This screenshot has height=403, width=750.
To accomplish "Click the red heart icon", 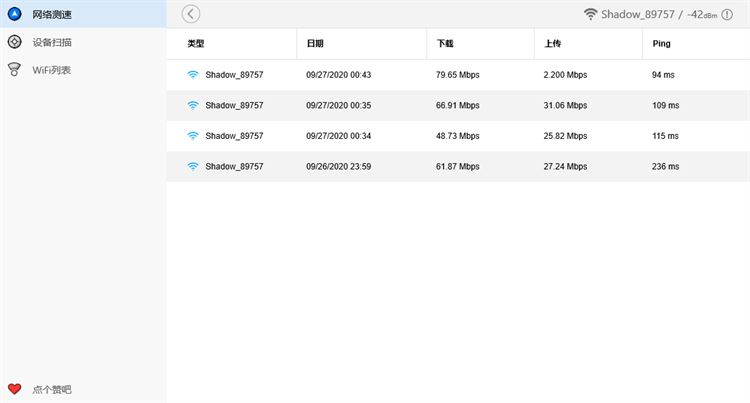I will click(14, 389).
